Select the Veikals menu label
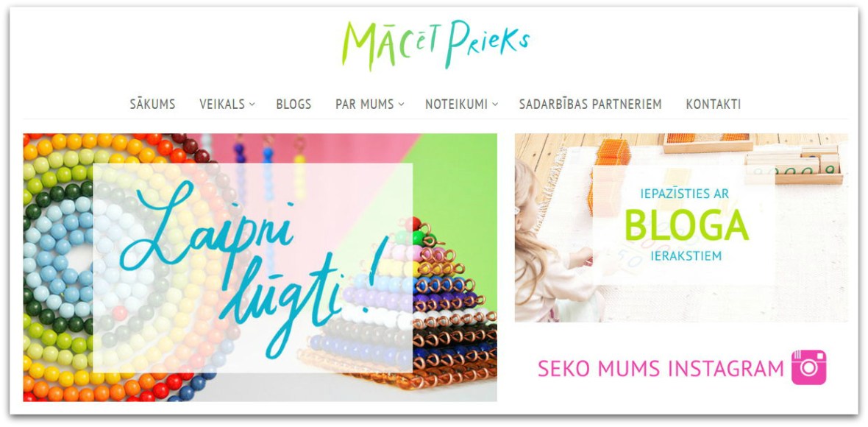868x427 pixels. coord(222,104)
